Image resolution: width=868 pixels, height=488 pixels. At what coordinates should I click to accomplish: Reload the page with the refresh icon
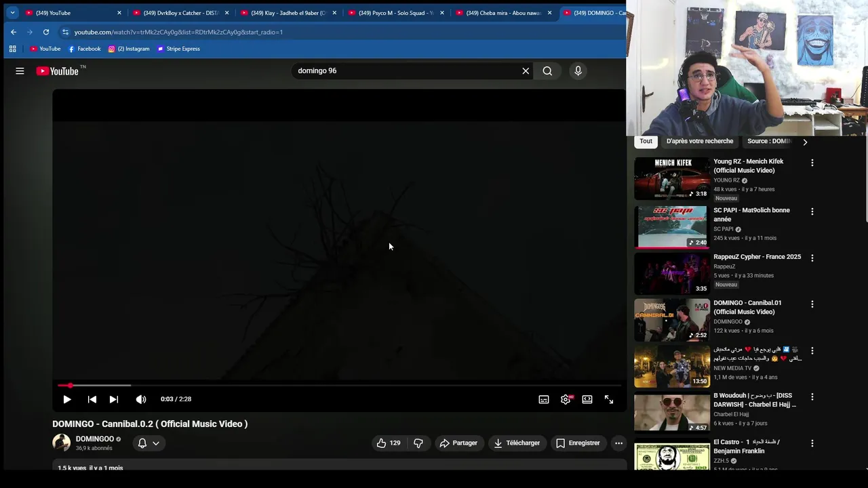[x=46, y=32]
